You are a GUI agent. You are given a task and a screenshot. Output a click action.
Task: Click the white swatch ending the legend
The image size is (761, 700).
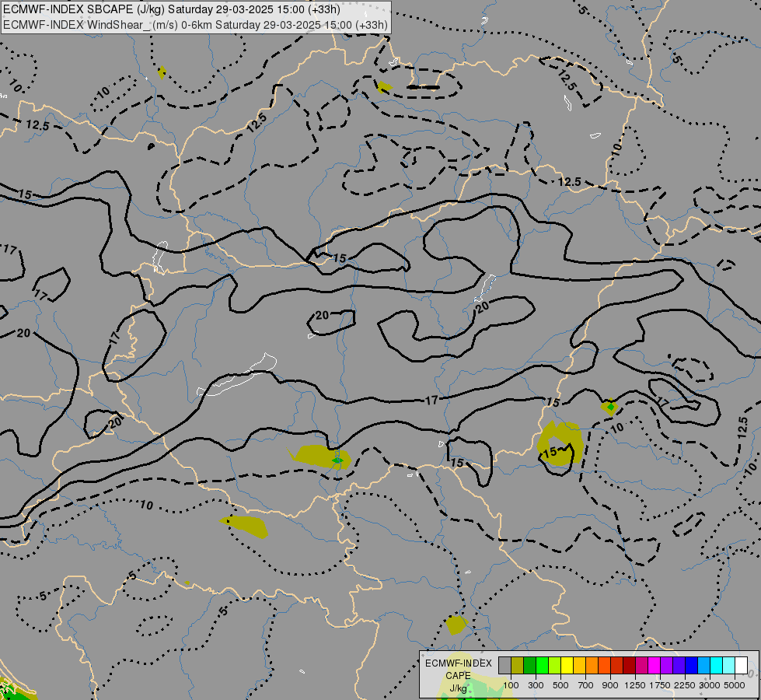pyautogui.click(x=742, y=666)
